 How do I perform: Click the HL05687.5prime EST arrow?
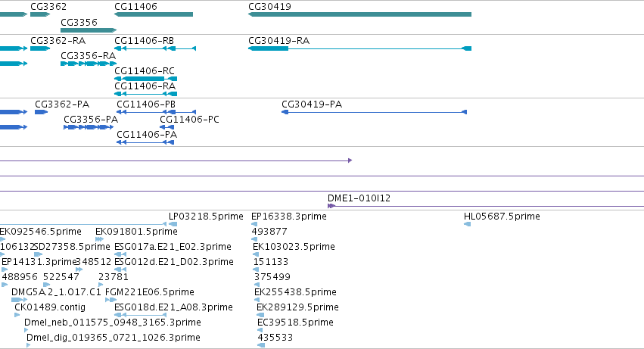468,224
